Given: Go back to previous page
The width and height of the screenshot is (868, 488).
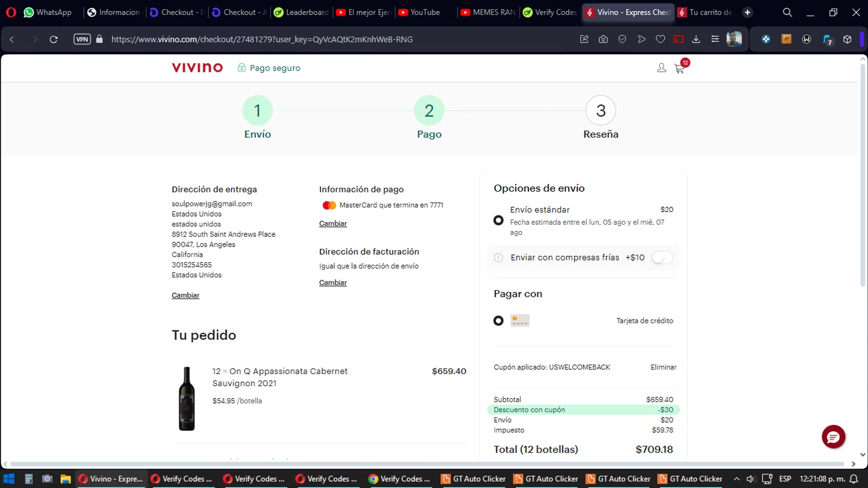Looking at the screenshot, I should [x=12, y=39].
